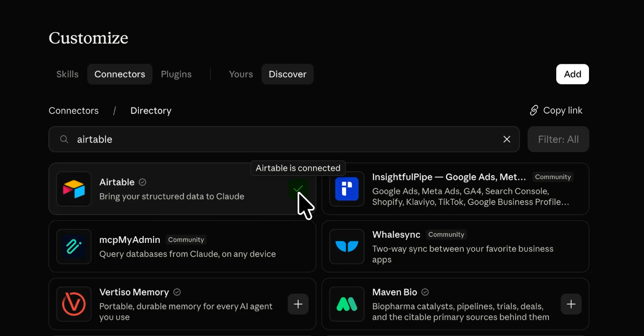Click Directory in the breadcrumb

click(x=151, y=111)
